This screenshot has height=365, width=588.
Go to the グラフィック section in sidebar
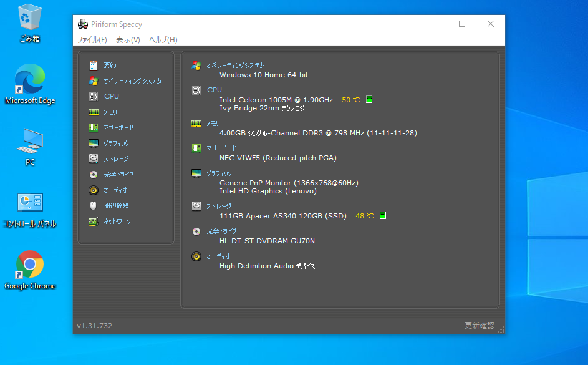click(x=116, y=144)
